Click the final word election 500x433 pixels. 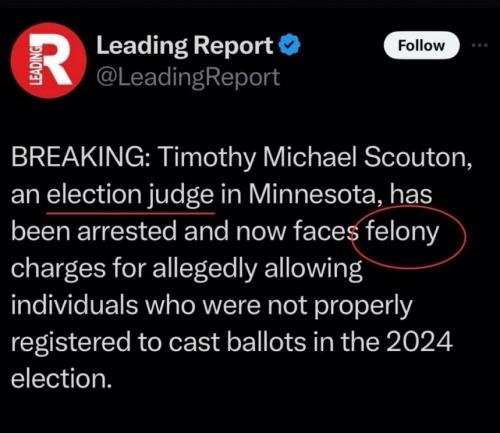point(61,379)
